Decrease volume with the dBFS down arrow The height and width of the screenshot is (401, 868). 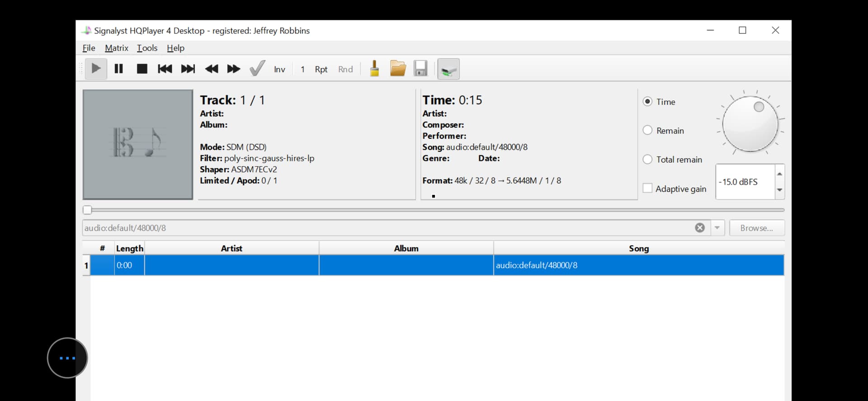click(779, 190)
